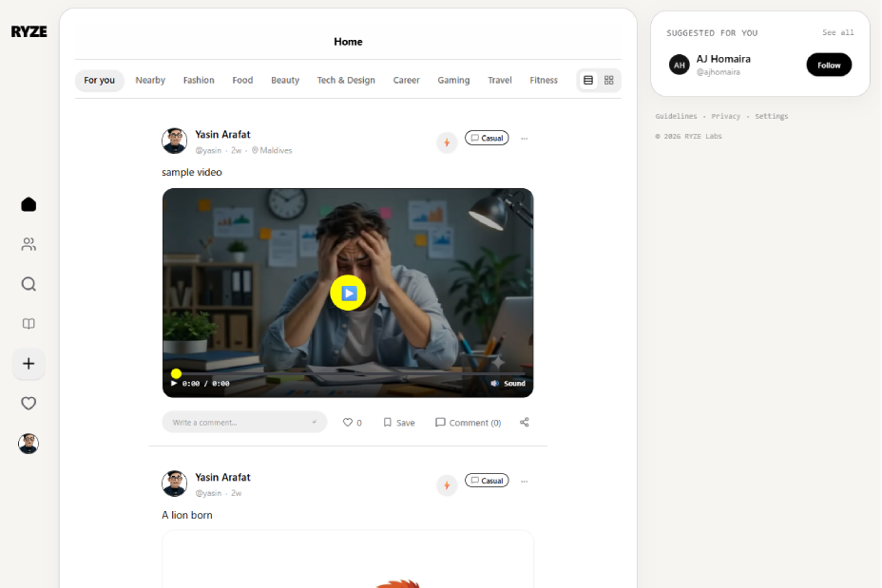Boost the A lion born post lightning icon
The width and height of the screenshot is (882, 588).
(448, 485)
